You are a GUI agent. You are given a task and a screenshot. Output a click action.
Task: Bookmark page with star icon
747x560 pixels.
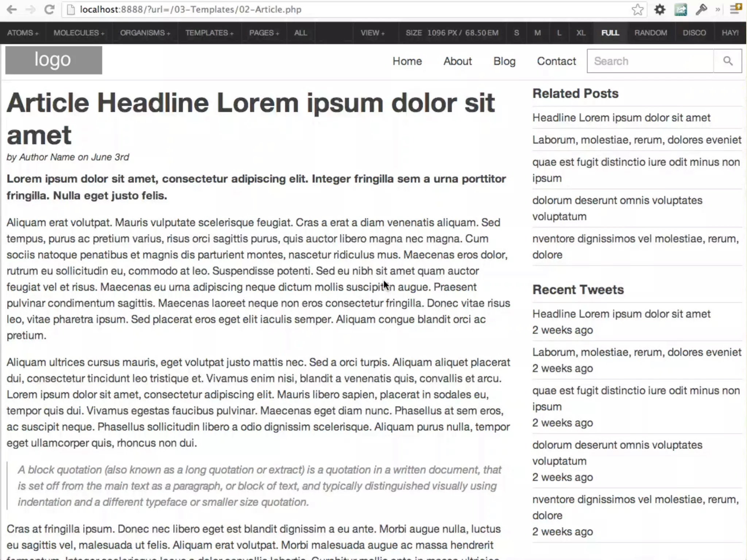click(x=638, y=9)
